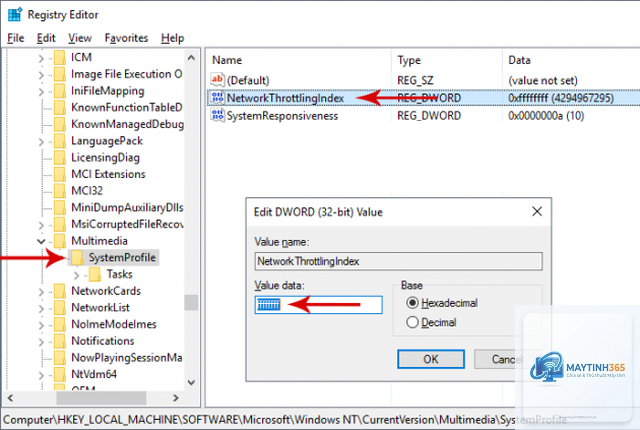Choose the Hexadecimal base option
This screenshot has width=640, height=430.
coord(442,303)
